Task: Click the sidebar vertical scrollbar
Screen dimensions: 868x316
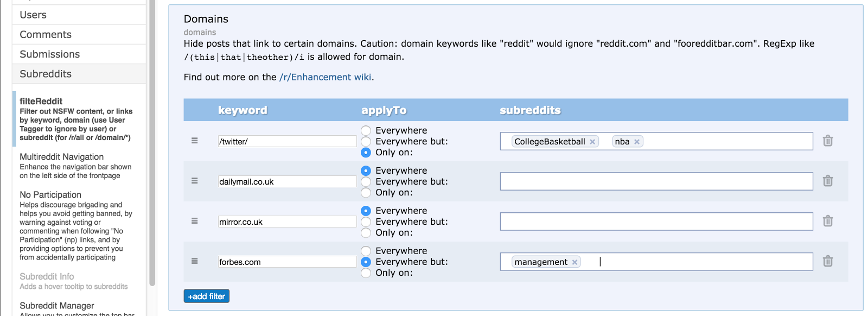Action: pyautogui.click(x=152, y=141)
